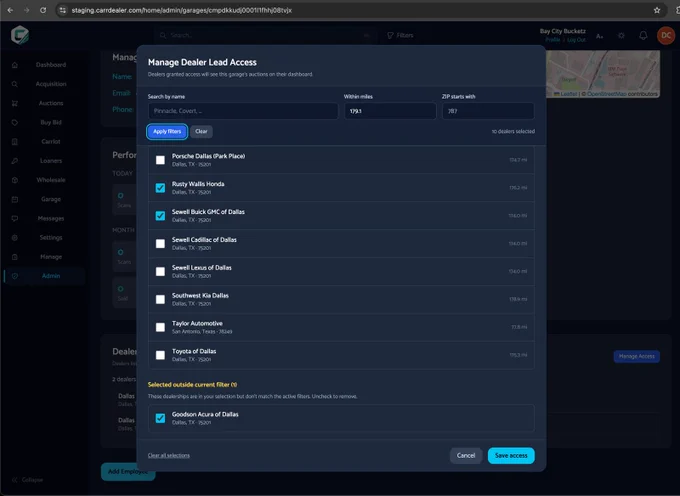Click the Garage icon in the sidebar

tap(15, 199)
